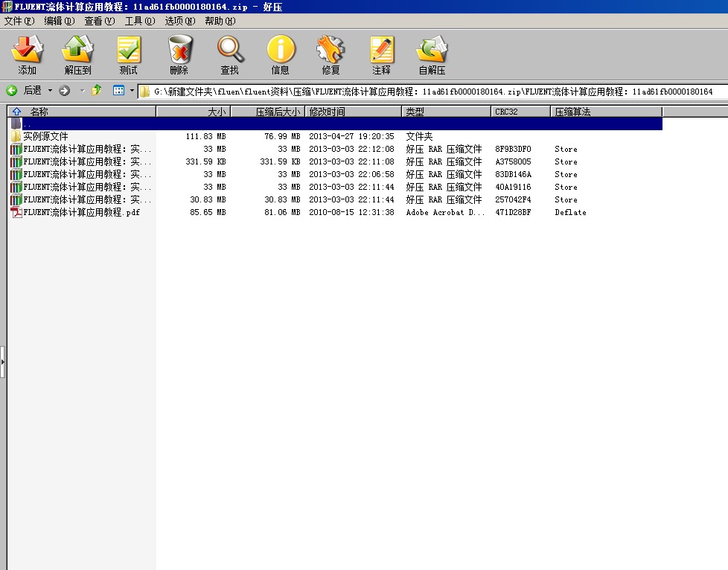Show archive 信息 (Info) icon
Screen dimensions: 728x570
(x=280, y=55)
